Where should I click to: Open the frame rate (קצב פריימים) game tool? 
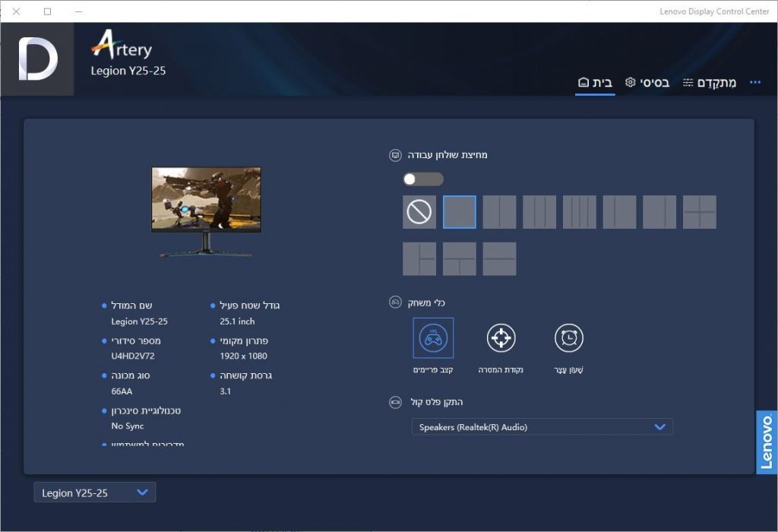coord(433,338)
